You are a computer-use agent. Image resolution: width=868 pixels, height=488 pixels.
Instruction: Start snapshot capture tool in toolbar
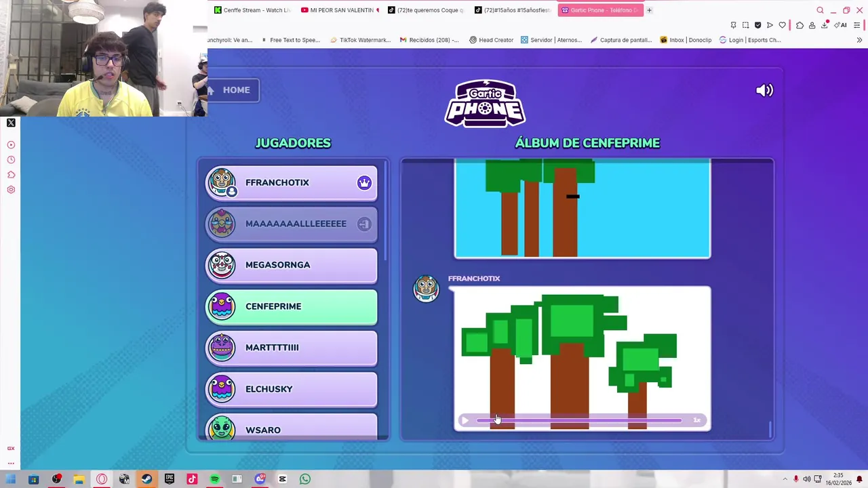tap(745, 25)
